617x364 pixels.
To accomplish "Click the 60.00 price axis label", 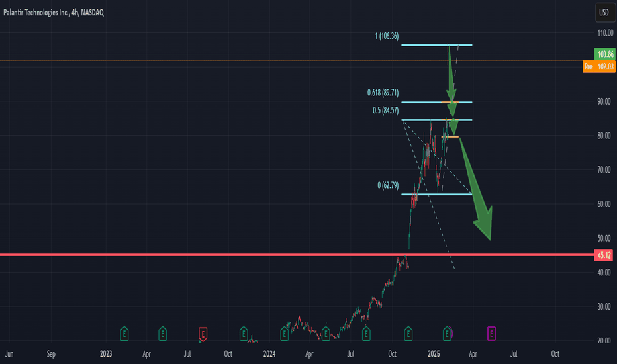I will pyautogui.click(x=604, y=204).
